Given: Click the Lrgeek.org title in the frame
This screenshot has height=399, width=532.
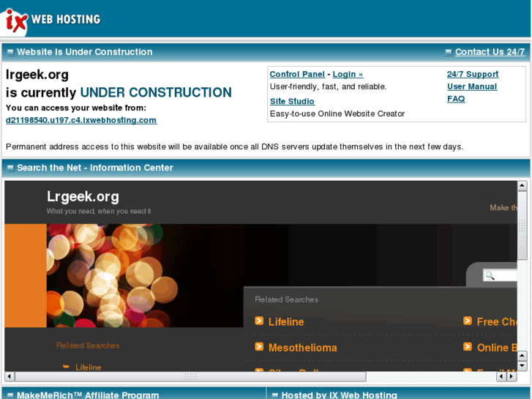Looking at the screenshot, I should tap(83, 197).
